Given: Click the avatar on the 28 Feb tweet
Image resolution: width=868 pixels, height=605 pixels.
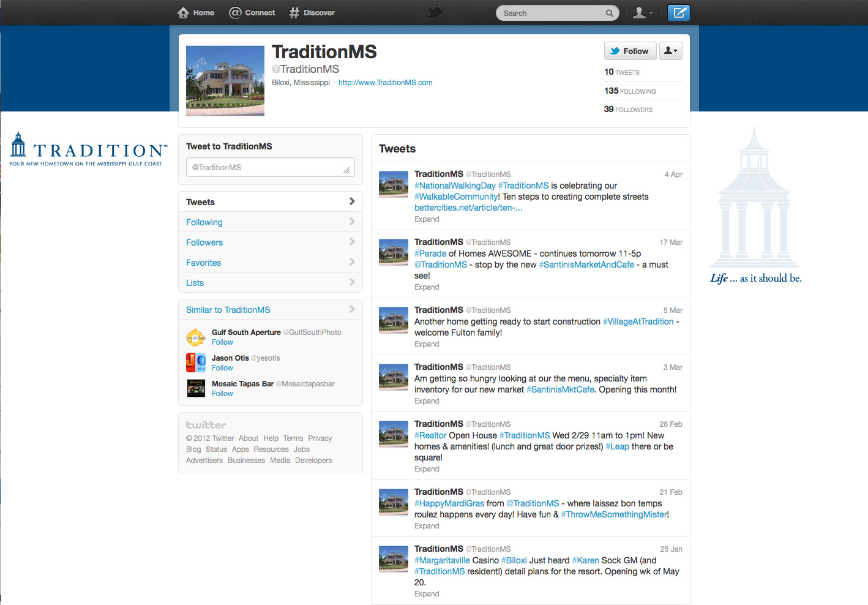Looking at the screenshot, I should (394, 435).
